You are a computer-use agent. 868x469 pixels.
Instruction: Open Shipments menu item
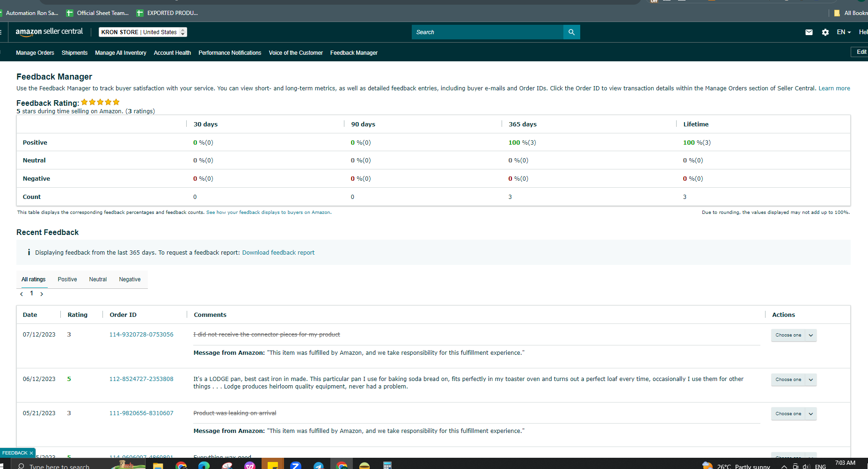[x=74, y=53]
